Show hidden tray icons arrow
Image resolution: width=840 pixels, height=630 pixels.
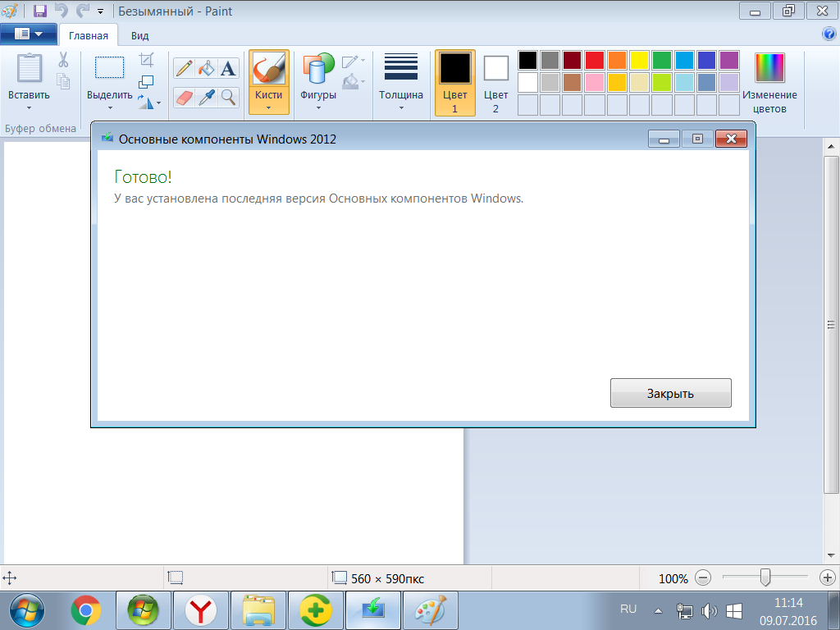[659, 610]
